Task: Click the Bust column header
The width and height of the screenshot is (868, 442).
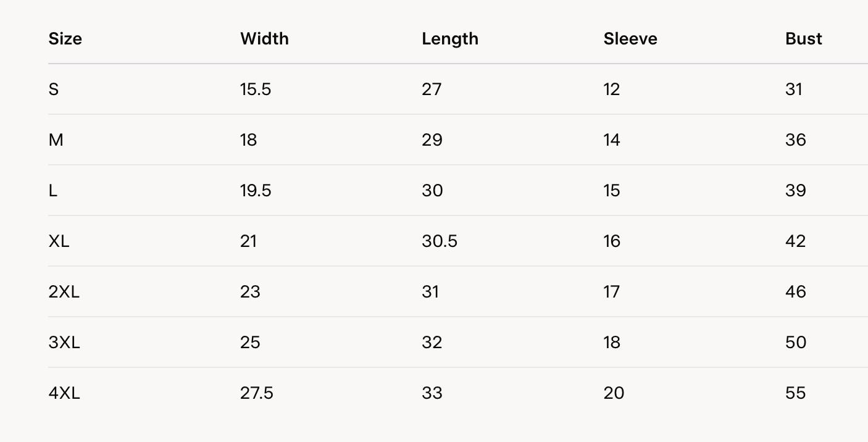Action: pyautogui.click(x=803, y=39)
